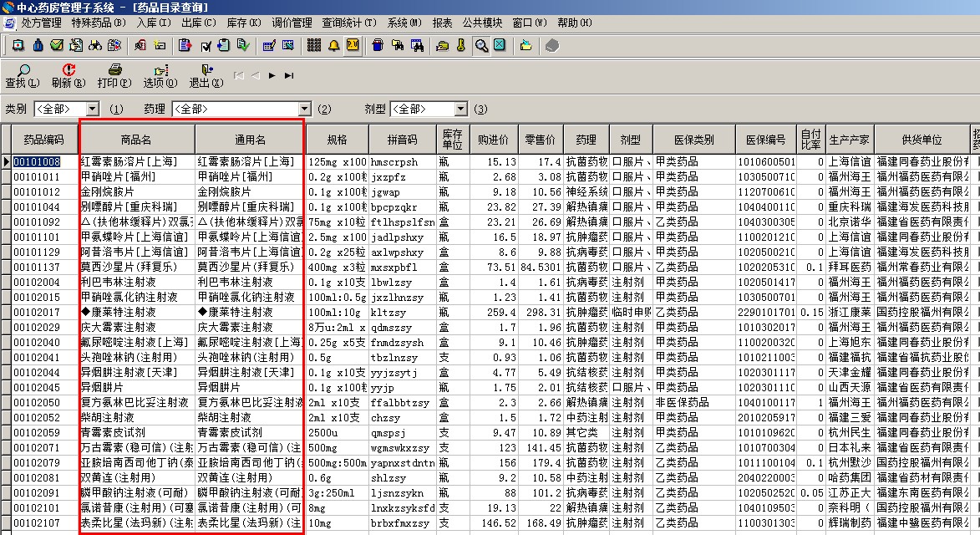Click the 选项(O) options button
Screen dimensions: 980x535
(160, 76)
